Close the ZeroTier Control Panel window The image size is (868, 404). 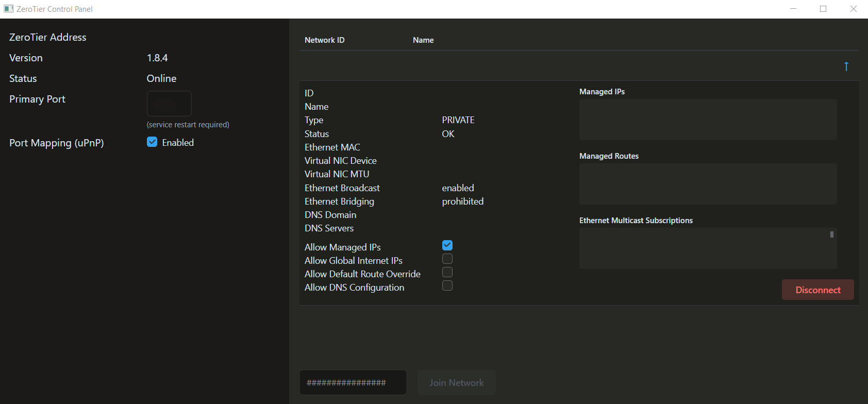coord(853,9)
